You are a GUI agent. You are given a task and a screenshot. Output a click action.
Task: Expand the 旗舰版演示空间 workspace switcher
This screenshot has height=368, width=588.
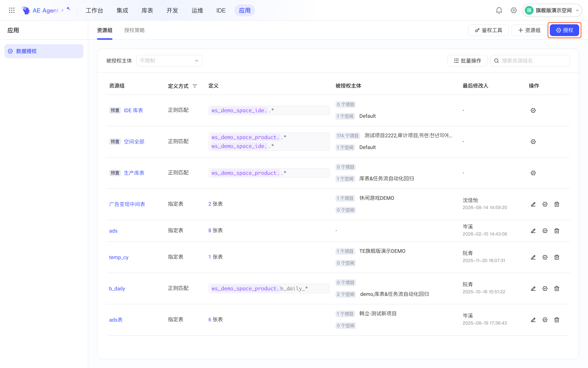(552, 10)
